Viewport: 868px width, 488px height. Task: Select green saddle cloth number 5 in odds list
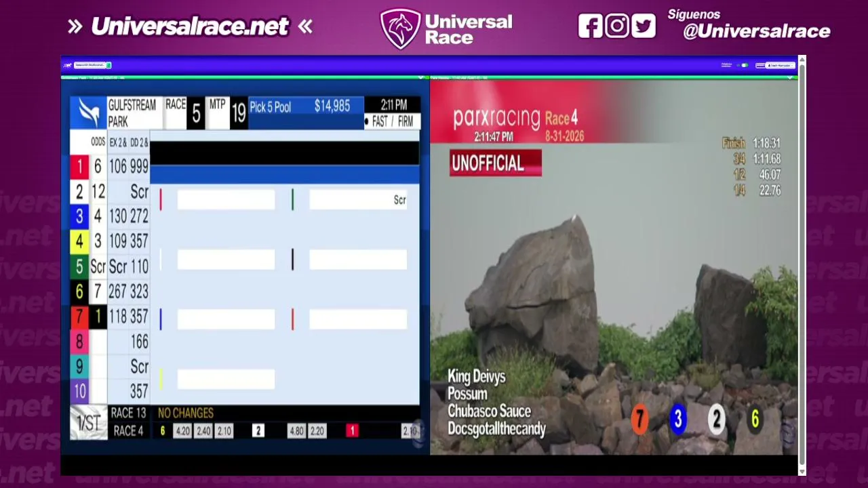[x=79, y=266]
